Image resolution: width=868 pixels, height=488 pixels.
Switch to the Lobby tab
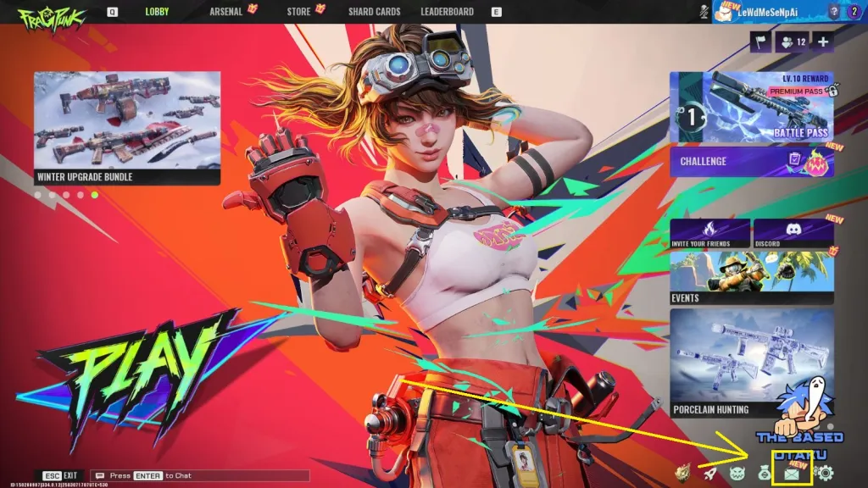[157, 12]
